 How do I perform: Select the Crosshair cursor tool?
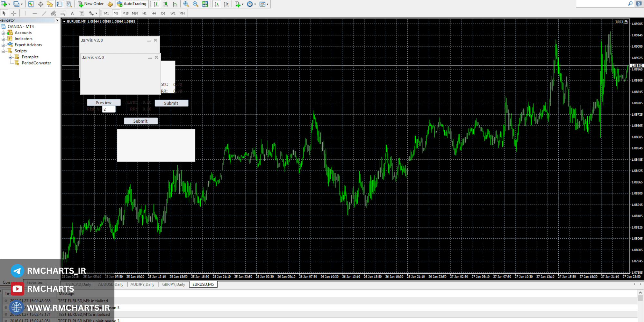14,13
